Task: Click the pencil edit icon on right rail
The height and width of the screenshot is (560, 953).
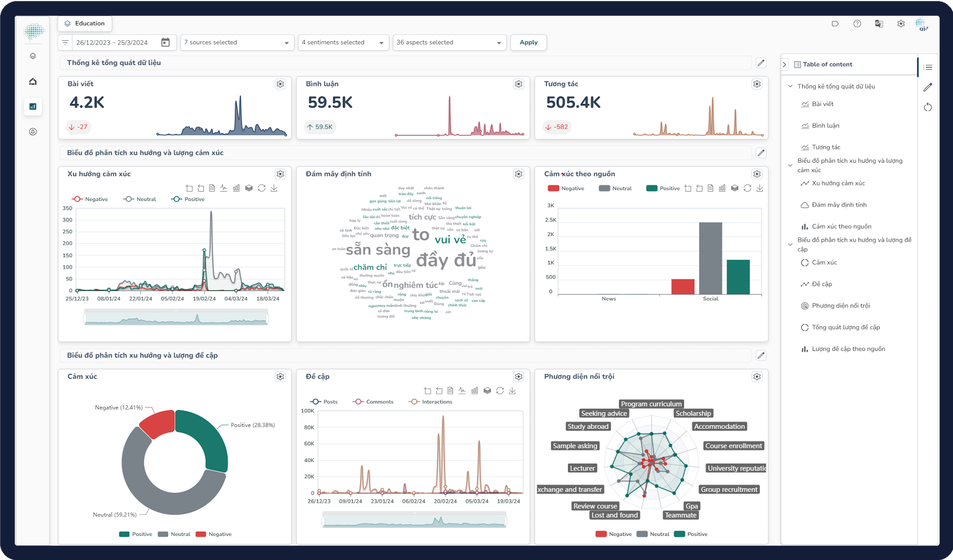Action: 928,87
